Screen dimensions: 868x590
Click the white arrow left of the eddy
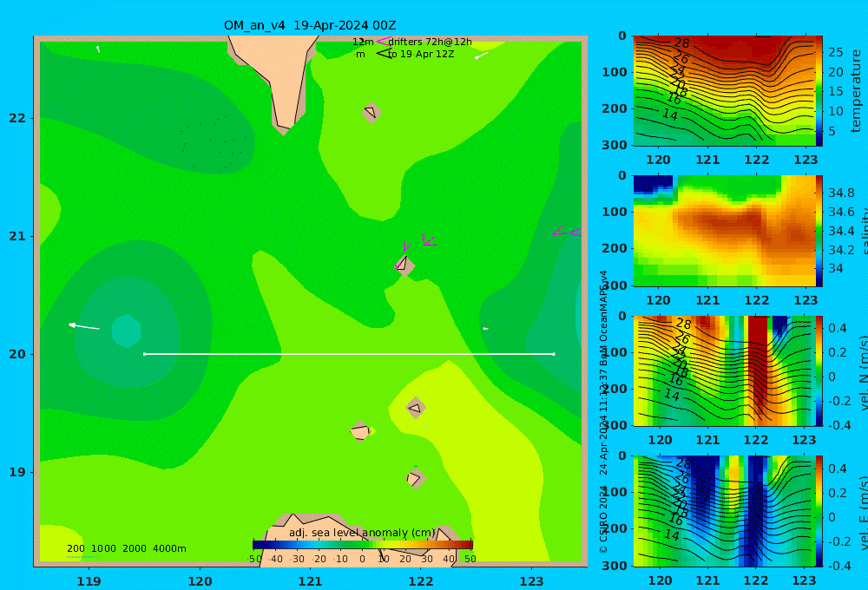coord(83,326)
